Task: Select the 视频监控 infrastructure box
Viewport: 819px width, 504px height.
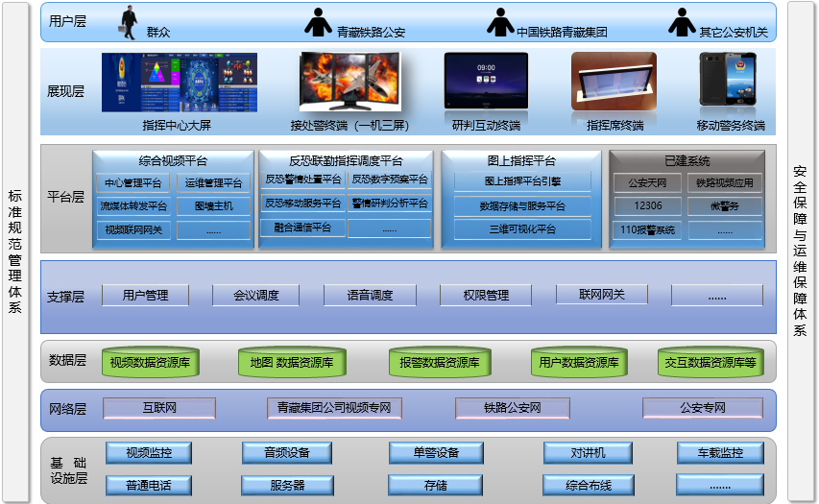Action: click(x=148, y=452)
